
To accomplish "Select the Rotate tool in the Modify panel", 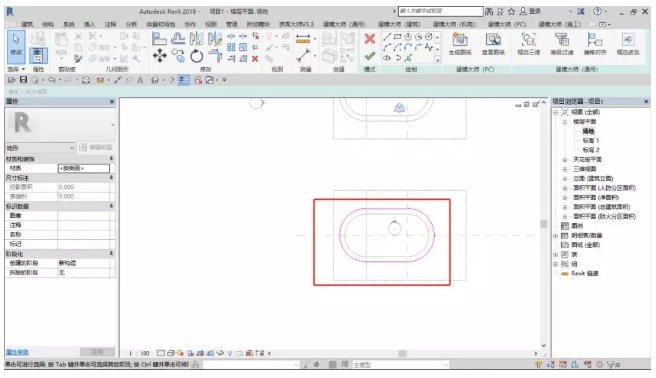I will (x=196, y=56).
